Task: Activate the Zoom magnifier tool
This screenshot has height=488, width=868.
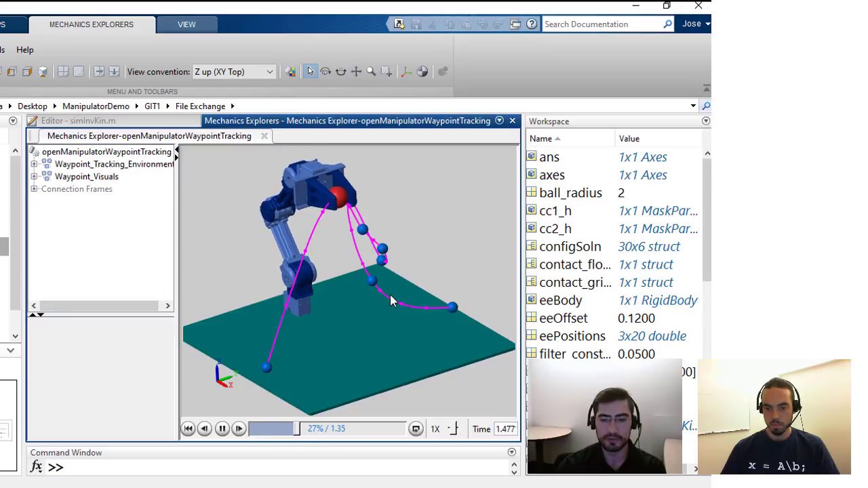Action: point(371,71)
